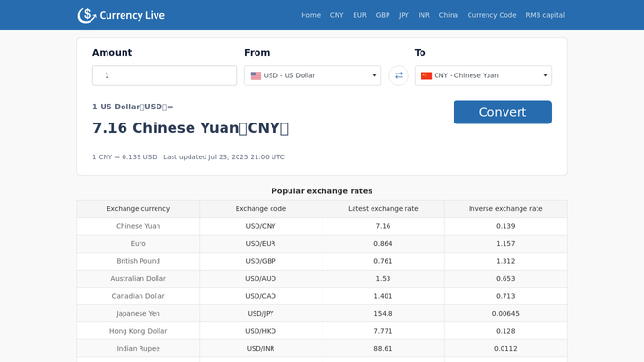This screenshot has height=362, width=644.
Task: Click the USD/JPY exchange code cell
Action: pyautogui.click(x=260, y=314)
